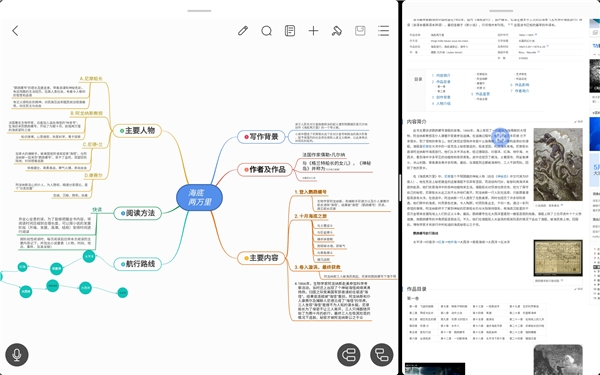600x375 pixels.
Task: Open the search magnifier icon
Action: tap(267, 31)
